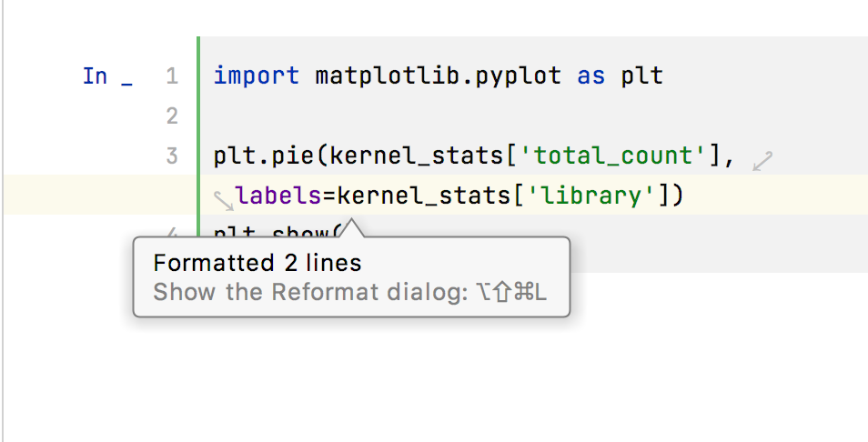Click line number 1 in the gutter

[172, 76]
